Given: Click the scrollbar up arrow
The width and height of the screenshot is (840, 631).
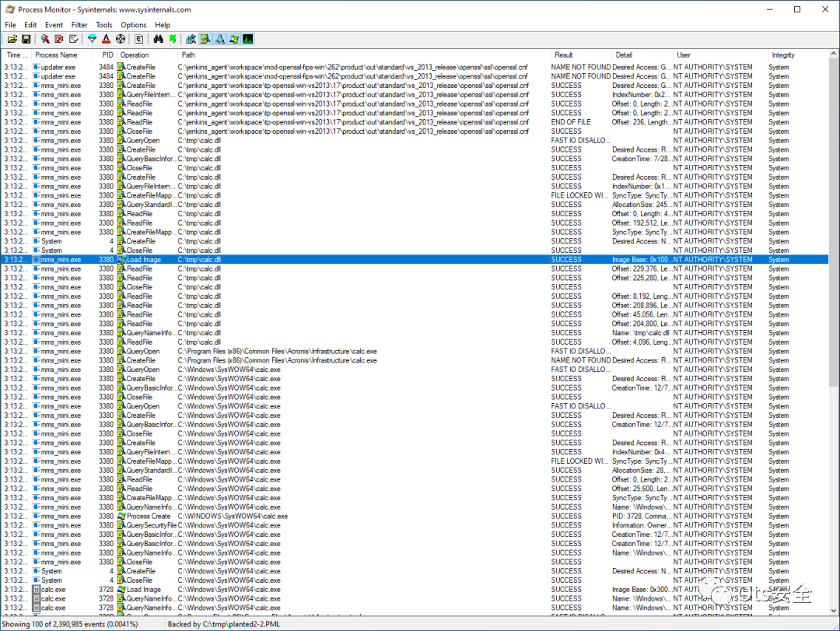Looking at the screenshot, I should point(833,54).
